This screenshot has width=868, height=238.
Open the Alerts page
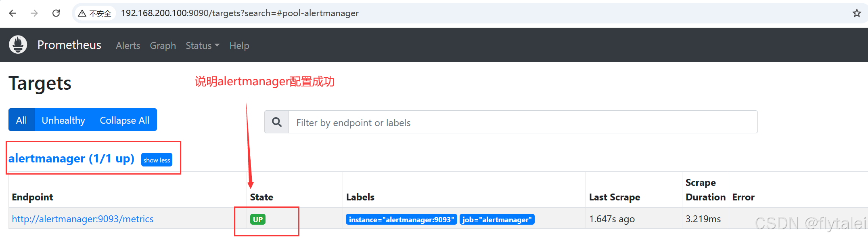[128, 46]
